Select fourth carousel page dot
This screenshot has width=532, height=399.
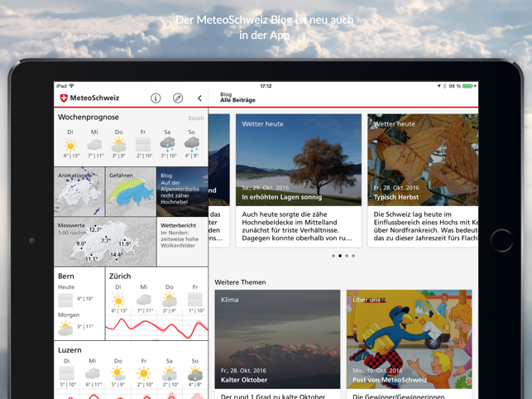pyautogui.click(x=353, y=256)
